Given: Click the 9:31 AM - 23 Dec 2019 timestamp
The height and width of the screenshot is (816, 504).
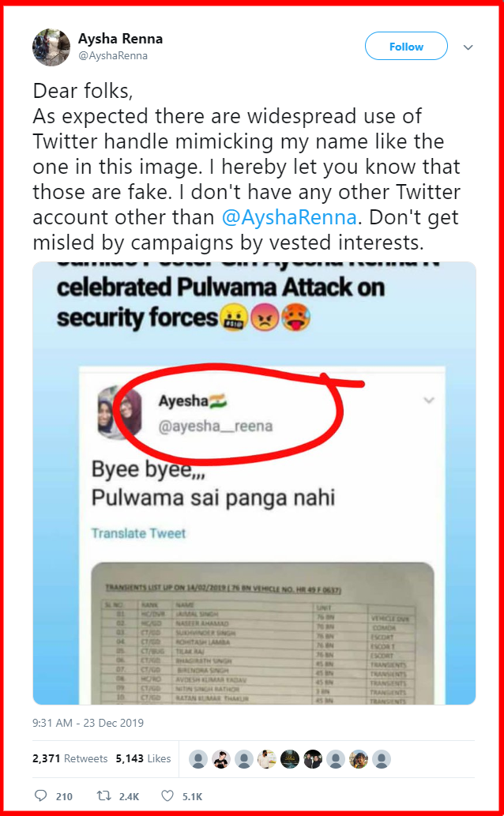Looking at the screenshot, I should coord(88,722).
